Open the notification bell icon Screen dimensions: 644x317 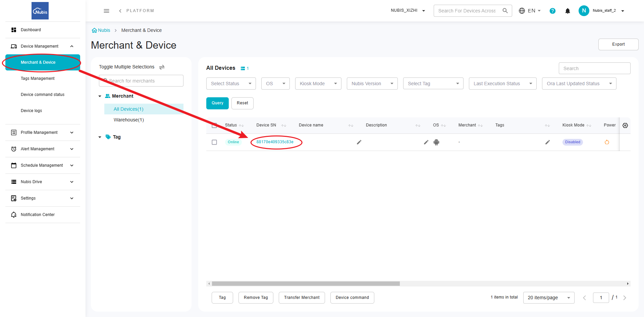(568, 11)
